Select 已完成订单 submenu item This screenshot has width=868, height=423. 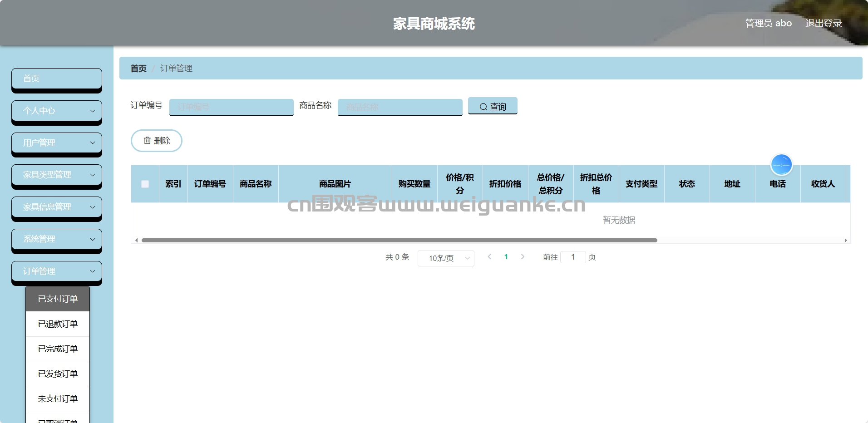pyautogui.click(x=58, y=349)
